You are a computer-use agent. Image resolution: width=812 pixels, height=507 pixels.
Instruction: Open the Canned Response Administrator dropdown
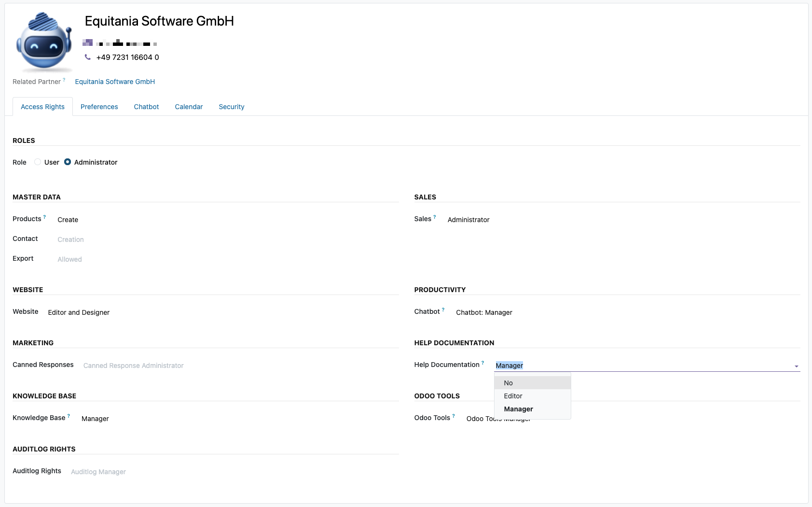(241, 366)
